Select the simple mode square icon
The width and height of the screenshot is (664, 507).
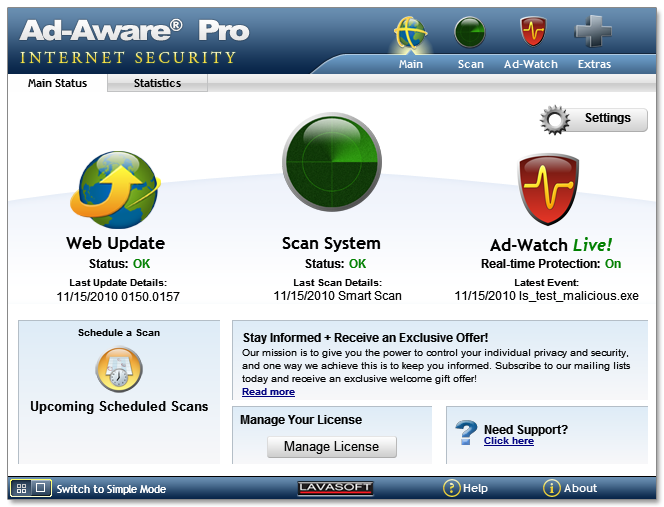point(41,488)
